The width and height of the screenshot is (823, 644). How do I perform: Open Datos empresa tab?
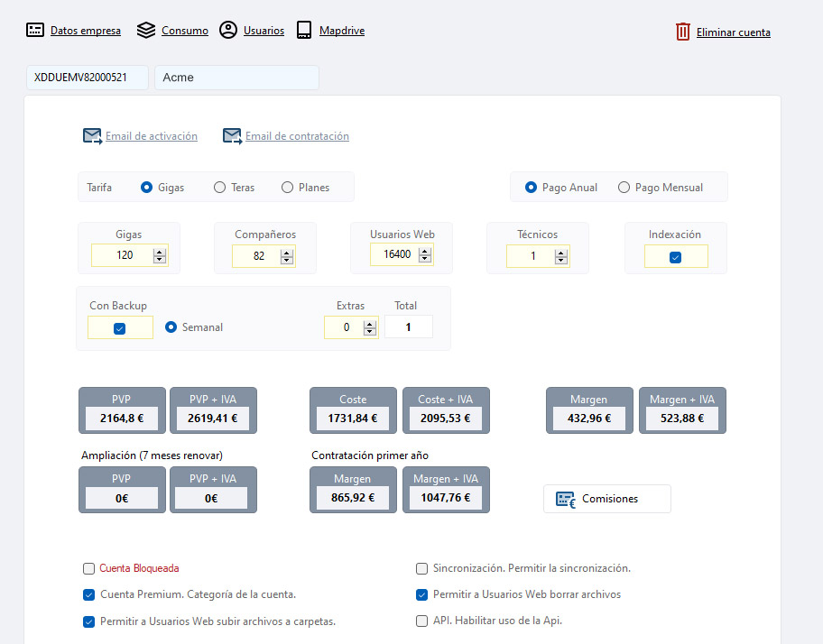pos(86,31)
